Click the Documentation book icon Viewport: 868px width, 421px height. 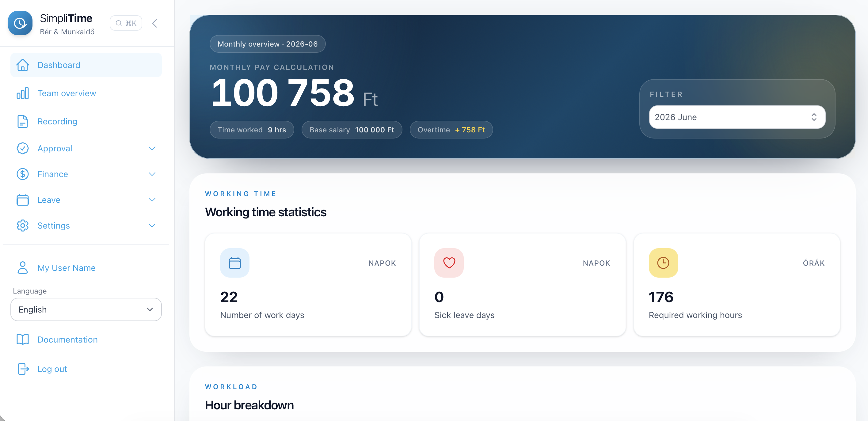pyautogui.click(x=23, y=339)
